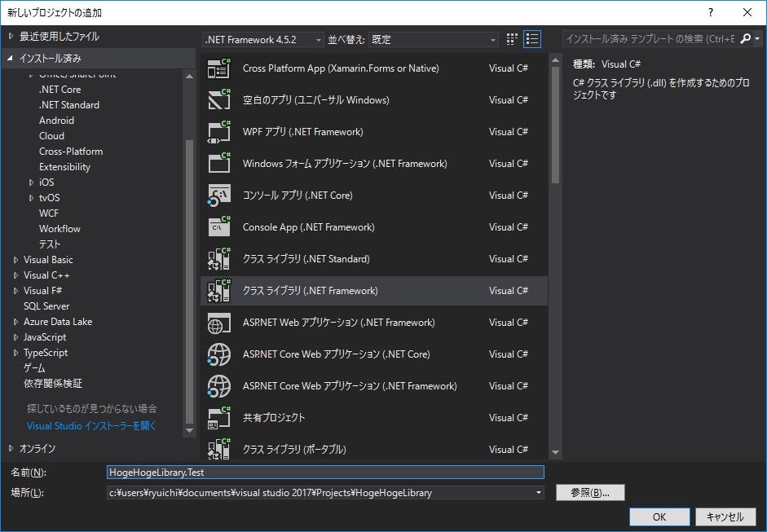This screenshot has width=767, height=532.
Task: Click the category tree scroll down arrow
Action: coord(189,431)
